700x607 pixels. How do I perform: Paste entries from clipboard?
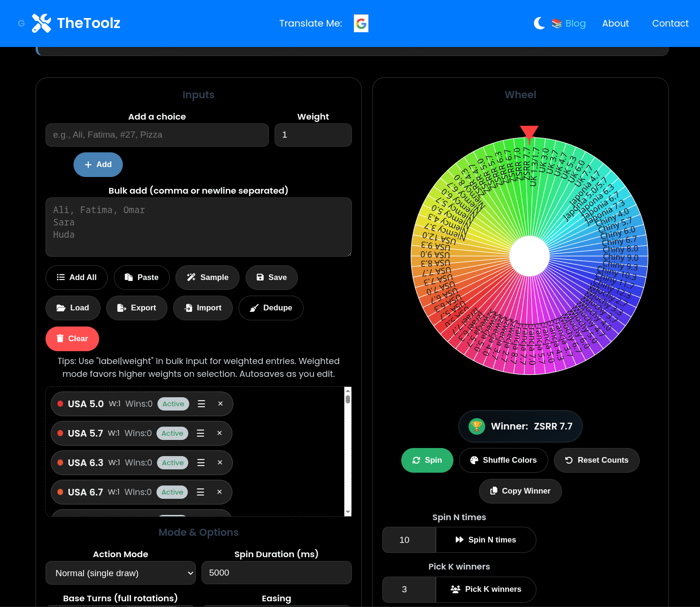point(142,278)
